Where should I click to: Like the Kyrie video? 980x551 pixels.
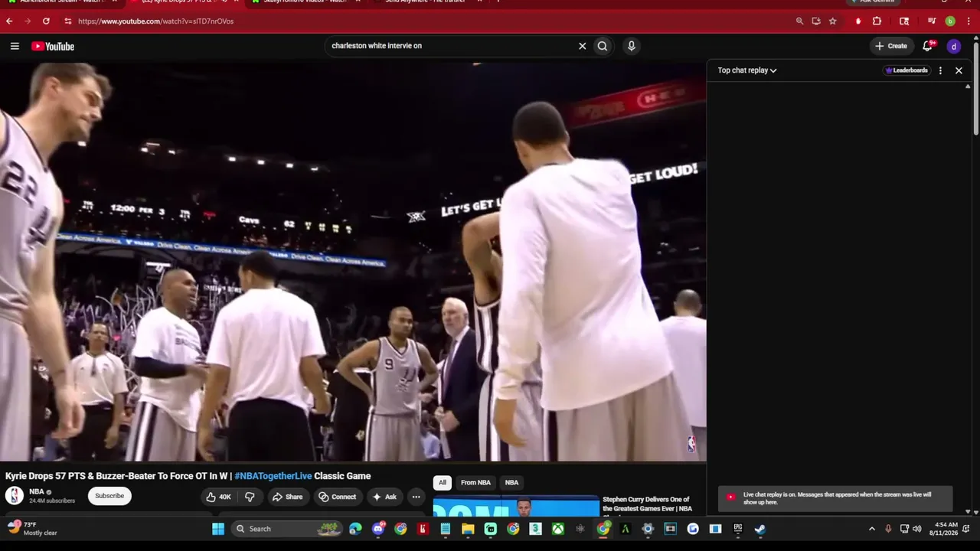point(217,497)
